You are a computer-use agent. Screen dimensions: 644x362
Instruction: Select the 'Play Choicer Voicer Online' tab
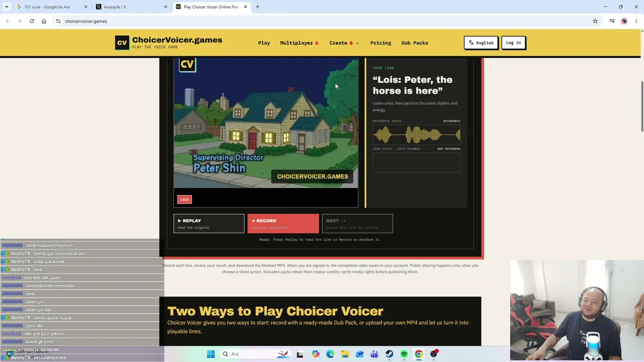click(211, 7)
